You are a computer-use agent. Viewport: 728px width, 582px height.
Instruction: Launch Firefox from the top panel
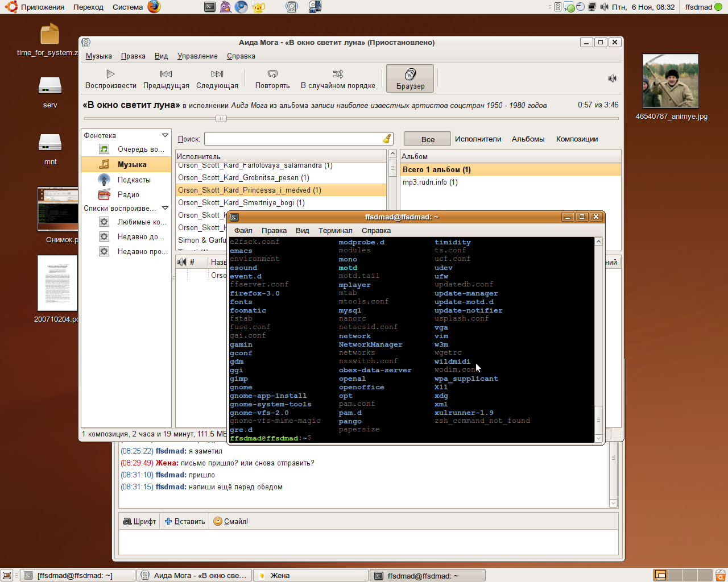click(154, 7)
